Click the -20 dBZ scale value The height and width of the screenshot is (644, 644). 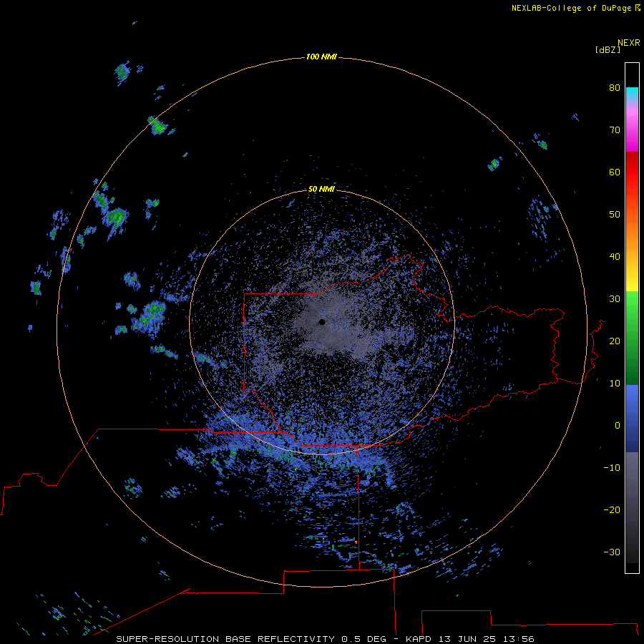click(x=612, y=510)
